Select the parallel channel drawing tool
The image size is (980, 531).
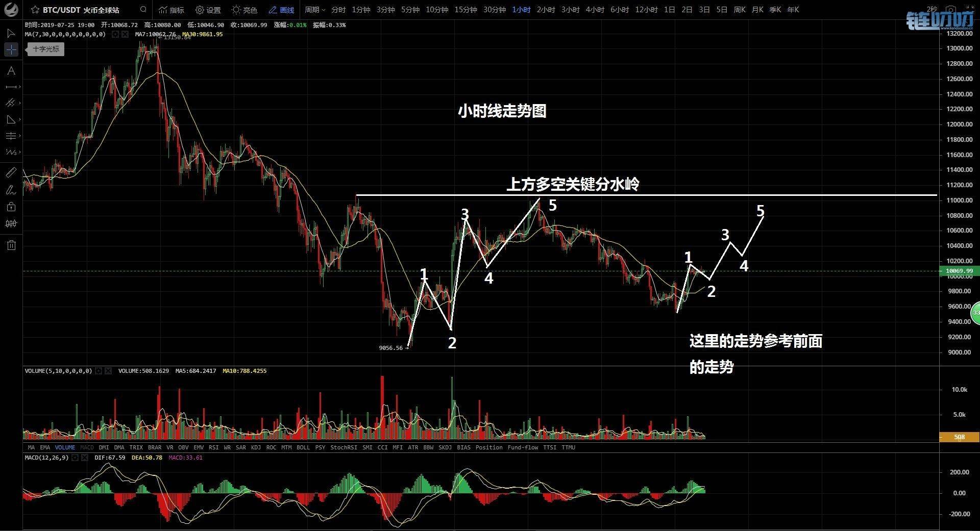[11, 103]
